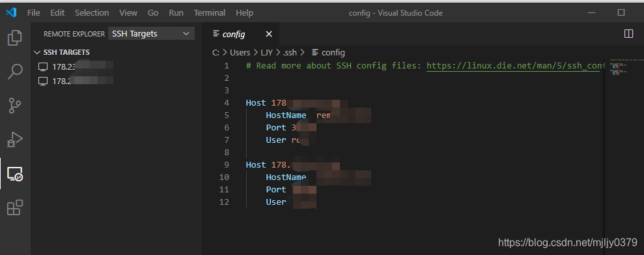Image resolution: width=644 pixels, height=255 pixels.
Task: Click Port on line 11
Action: pyautogui.click(x=276, y=190)
